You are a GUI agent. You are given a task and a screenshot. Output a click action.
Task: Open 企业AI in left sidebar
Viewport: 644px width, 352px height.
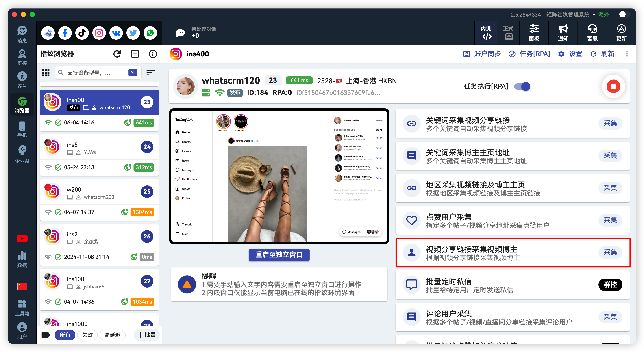[22, 154]
